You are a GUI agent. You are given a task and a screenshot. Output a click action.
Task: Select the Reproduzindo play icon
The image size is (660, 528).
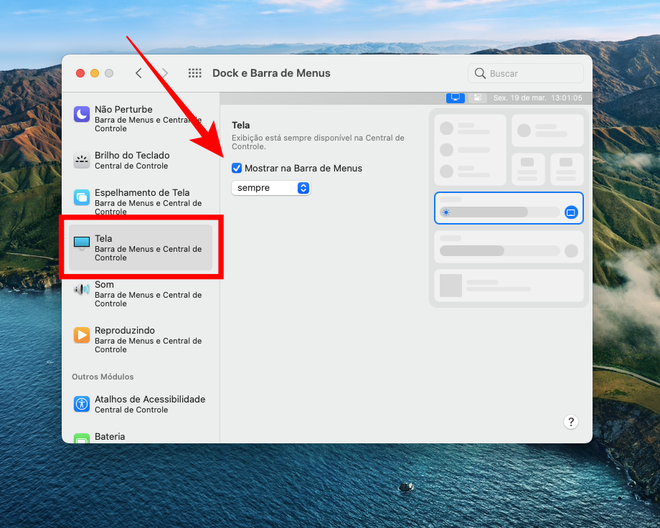coord(82,335)
